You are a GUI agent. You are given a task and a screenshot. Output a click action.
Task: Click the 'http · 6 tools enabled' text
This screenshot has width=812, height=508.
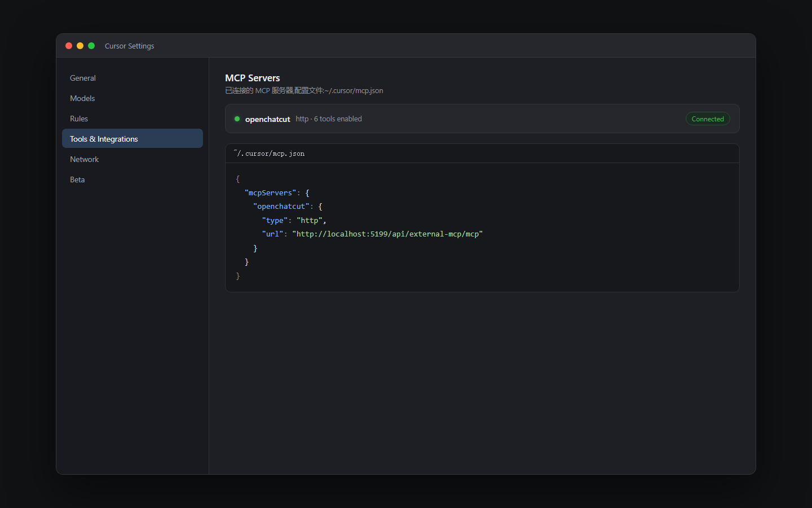click(x=329, y=119)
